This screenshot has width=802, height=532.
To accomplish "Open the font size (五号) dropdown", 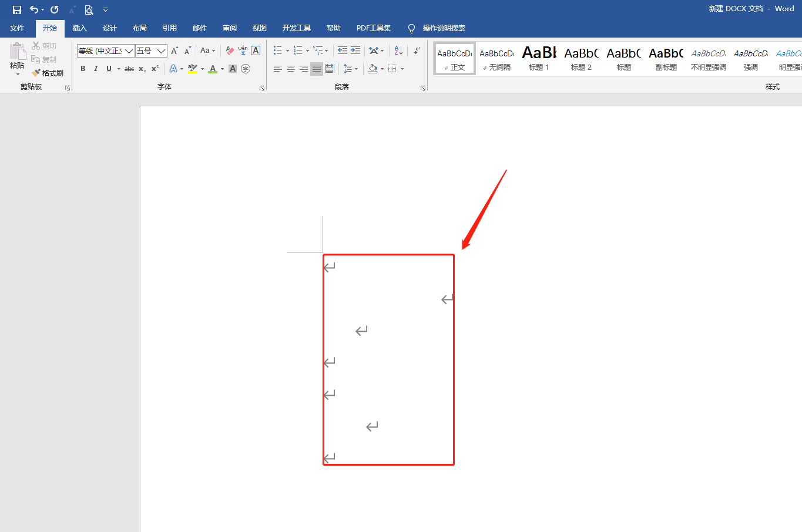I will click(161, 51).
